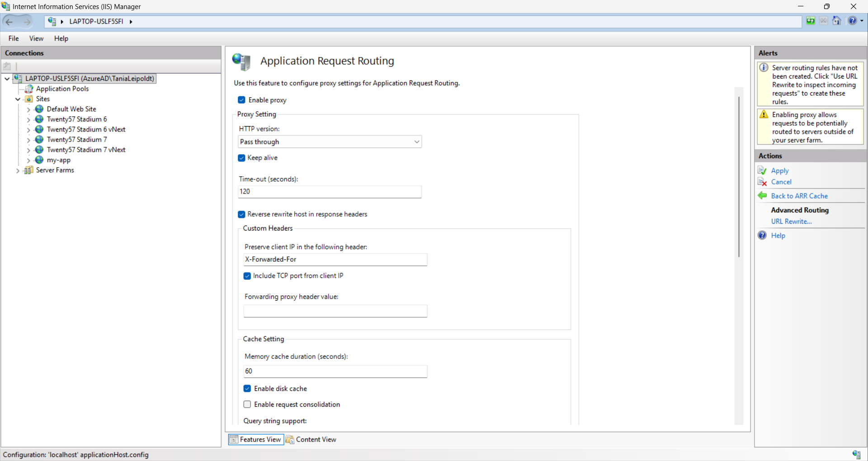The height and width of the screenshot is (461, 868).
Task: Click the Twenty57 Stadium 6 vNext globe icon
Action: tap(39, 129)
